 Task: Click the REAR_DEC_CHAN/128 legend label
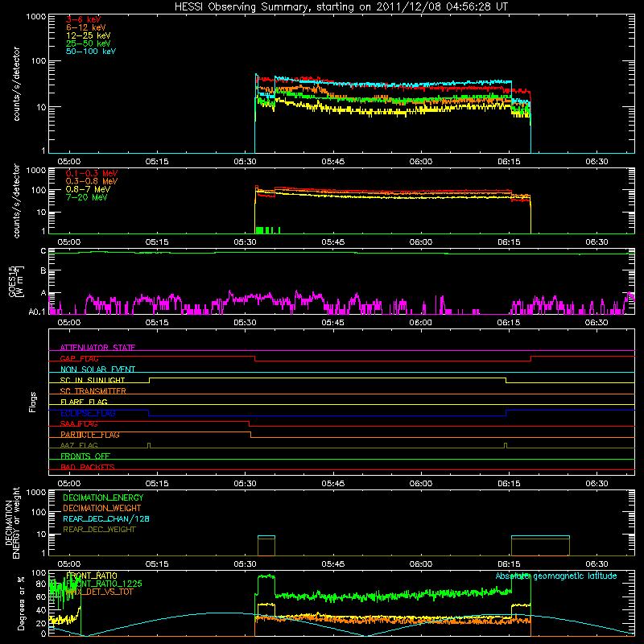coord(106,518)
